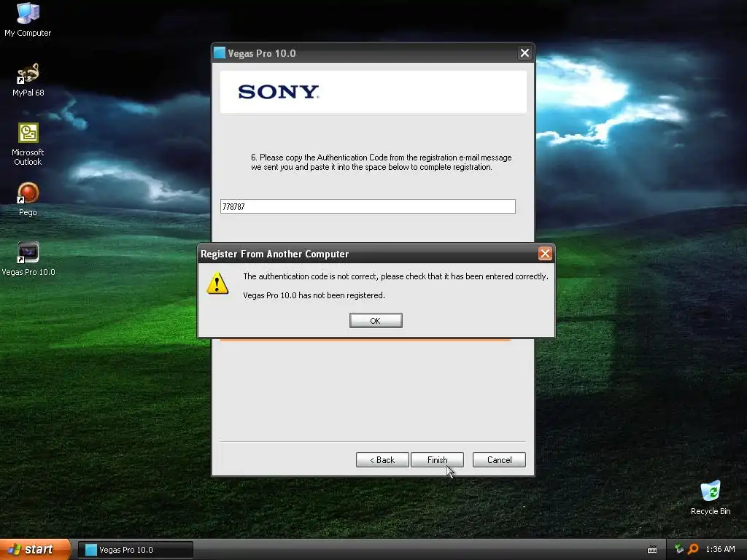Click the Vegas Pro 10.0 title bar icon
747x560 pixels.
219,52
